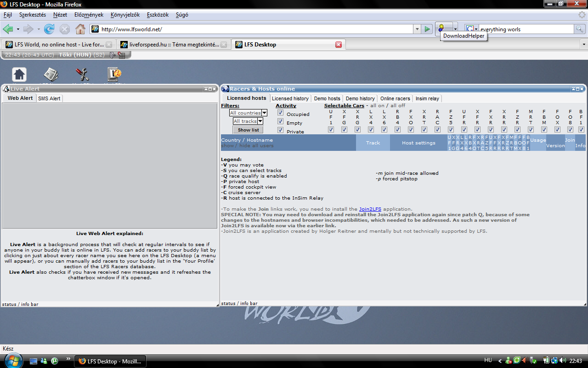Click the icon with the orange number badge
The width and height of the screenshot is (588, 368).
[114, 75]
